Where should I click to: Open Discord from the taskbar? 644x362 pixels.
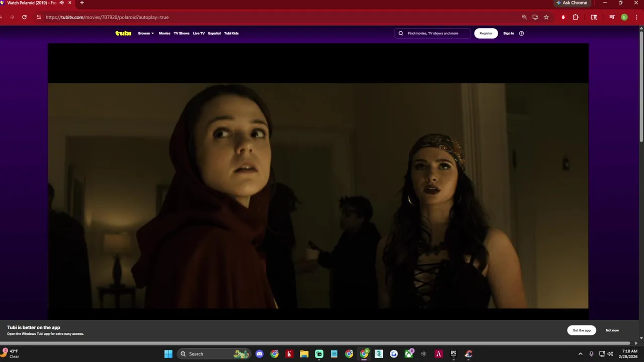259,354
